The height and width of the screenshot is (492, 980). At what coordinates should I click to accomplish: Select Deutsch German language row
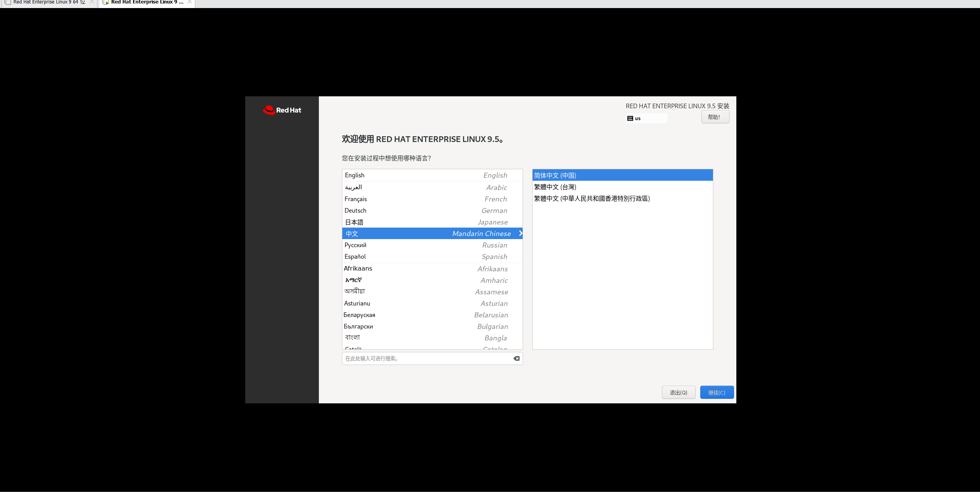(x=432, y=210)
